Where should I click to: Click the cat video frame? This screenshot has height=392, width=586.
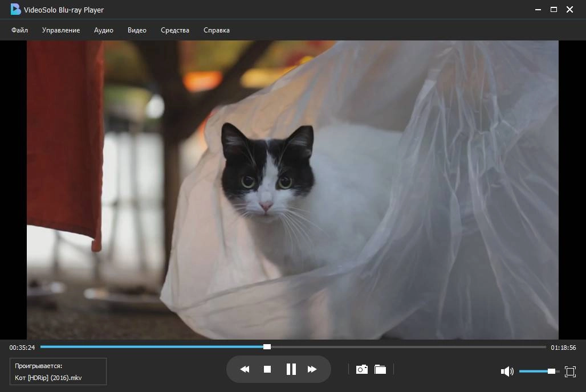pos(292,190)
